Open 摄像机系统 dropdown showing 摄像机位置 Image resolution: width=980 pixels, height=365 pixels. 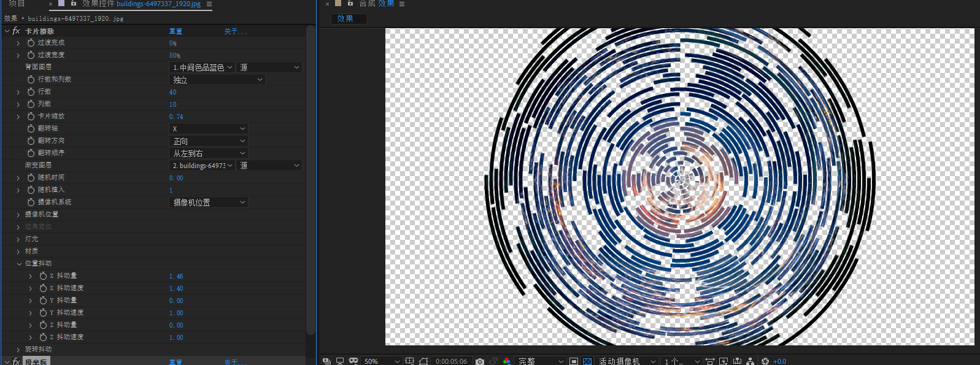tap(208, 202)
